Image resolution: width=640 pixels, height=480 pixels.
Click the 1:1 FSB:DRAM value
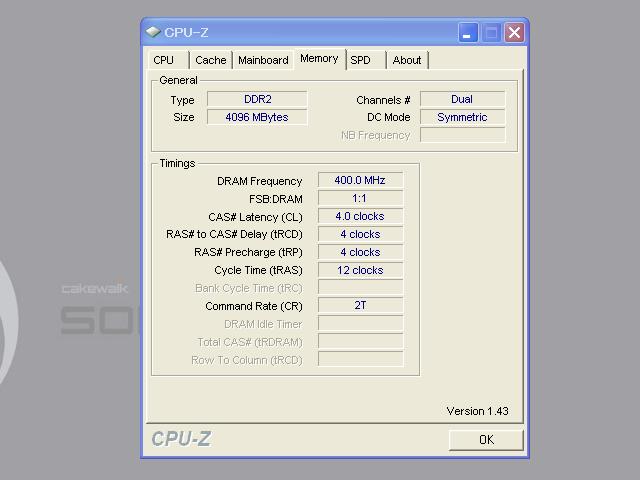coord(360,198)
